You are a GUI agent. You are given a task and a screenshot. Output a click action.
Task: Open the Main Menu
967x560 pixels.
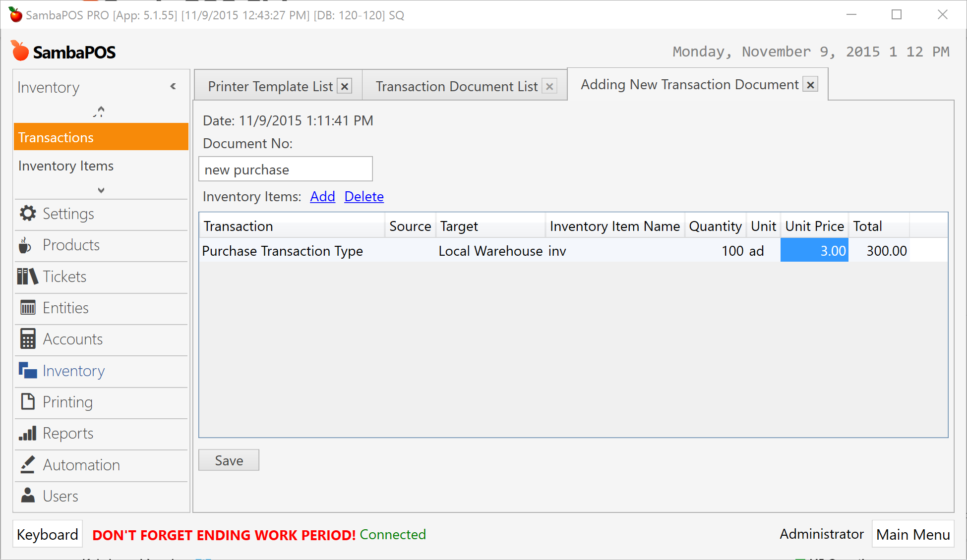point(913,534)
